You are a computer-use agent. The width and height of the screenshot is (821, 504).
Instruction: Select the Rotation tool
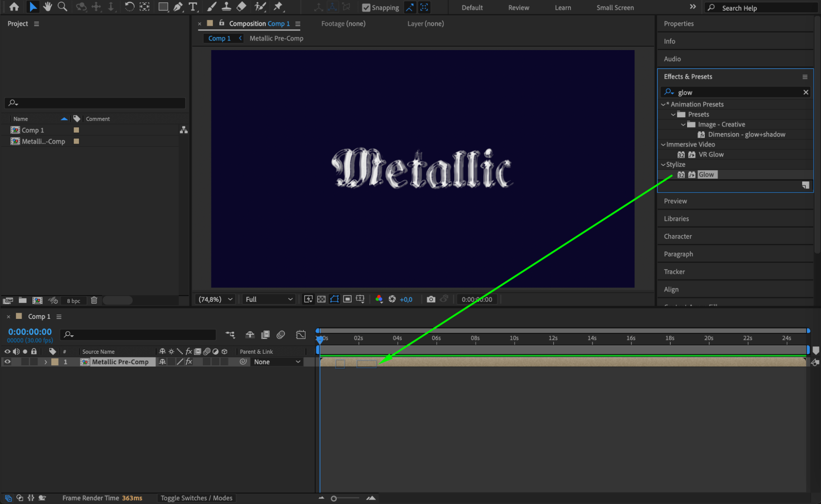pos(129,7)
